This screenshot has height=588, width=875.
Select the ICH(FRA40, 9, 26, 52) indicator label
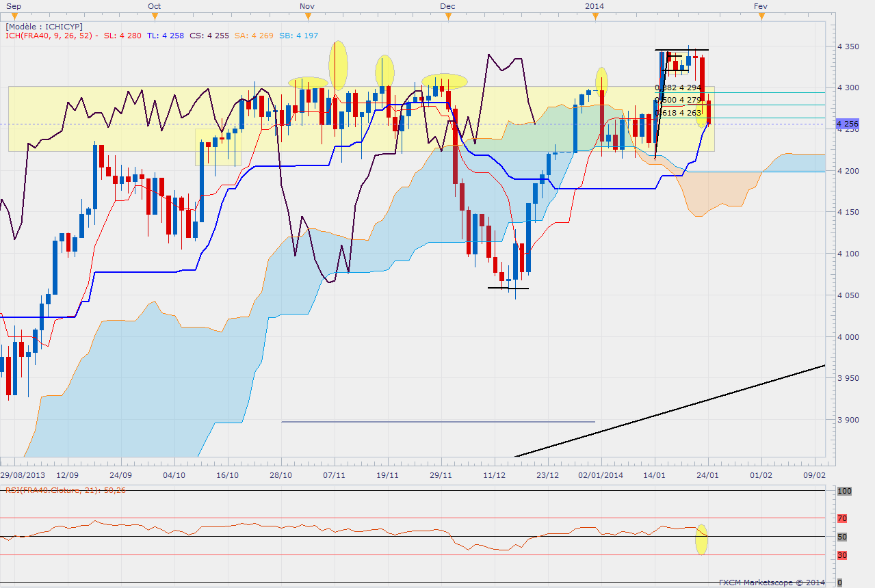click(x=51, y=36)
